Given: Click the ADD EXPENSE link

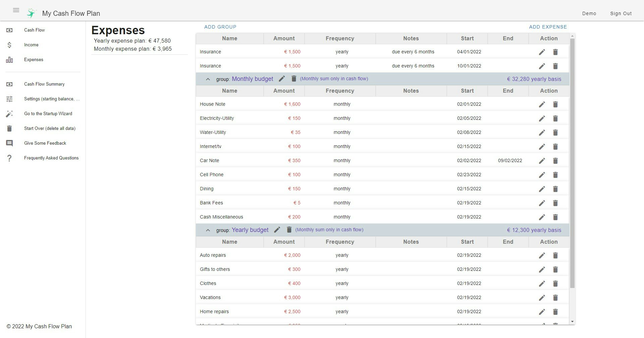Looking at the screenshot, I should pos(548,27).
